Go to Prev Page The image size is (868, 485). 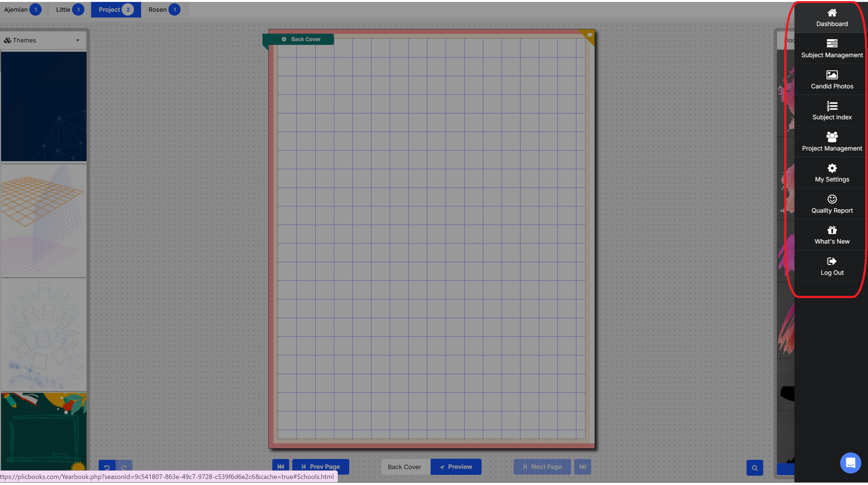pyautogui.click(x=320, y=467)
